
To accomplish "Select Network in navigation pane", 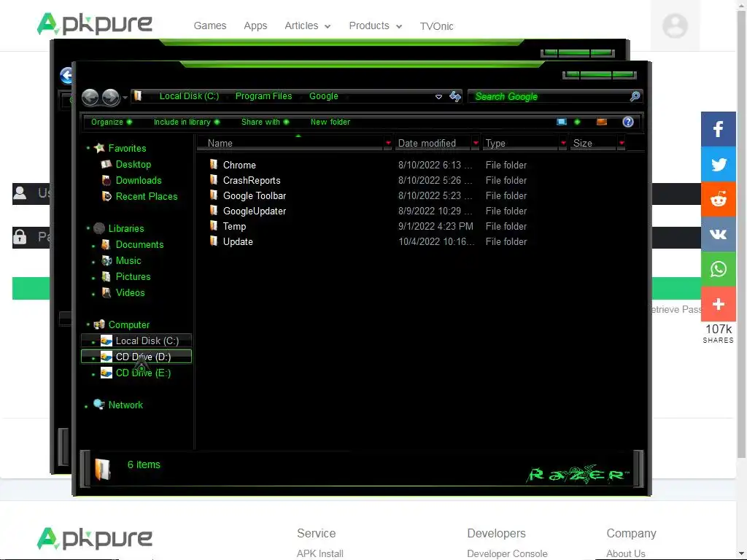I will coord(125,405).
